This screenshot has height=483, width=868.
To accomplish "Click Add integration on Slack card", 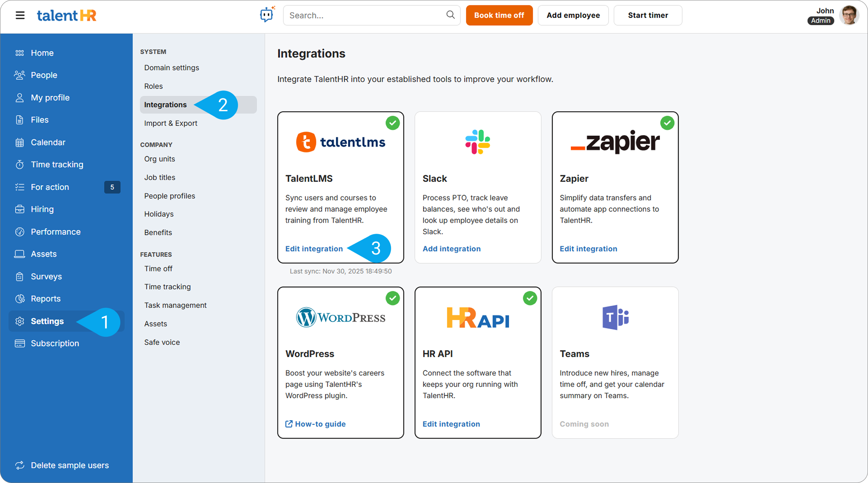I will click(x=451, y=249).
